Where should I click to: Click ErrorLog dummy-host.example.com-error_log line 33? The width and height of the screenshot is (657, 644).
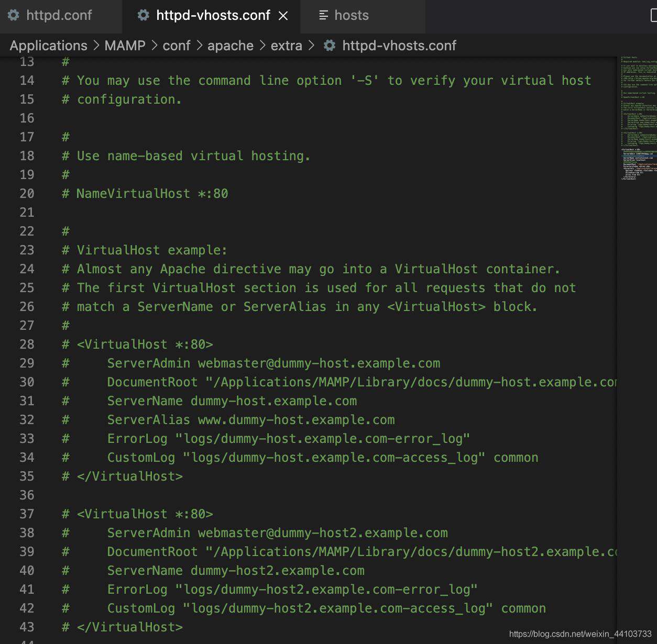(289, 439)
